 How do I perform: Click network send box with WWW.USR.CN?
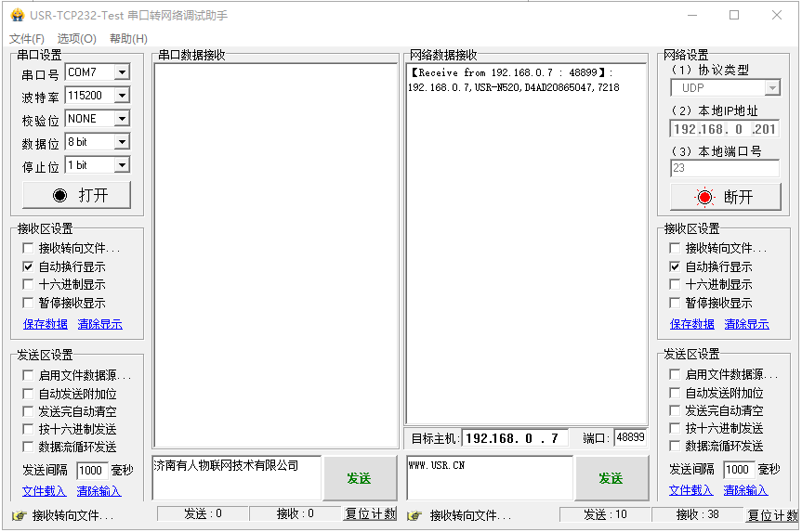click(x=490, y=478)
